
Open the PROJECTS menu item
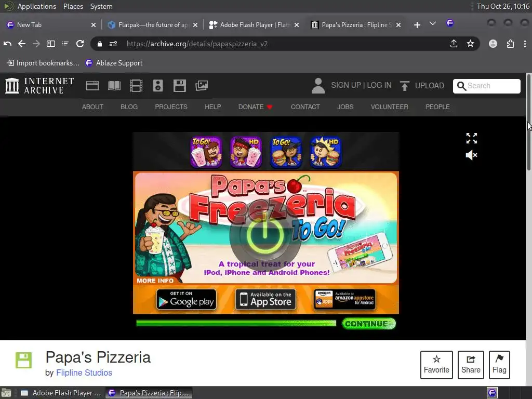pos(171,107)
